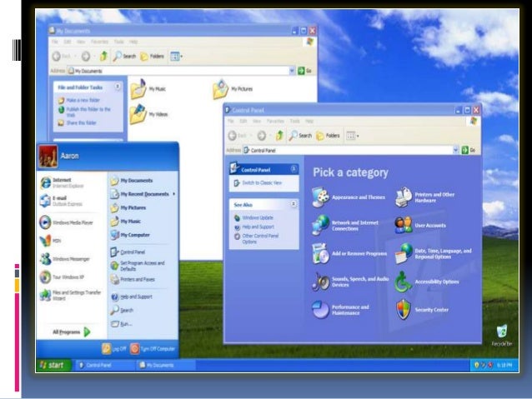Click Switch to Classic View link
532x399 pixels.
tap(262, 182)
